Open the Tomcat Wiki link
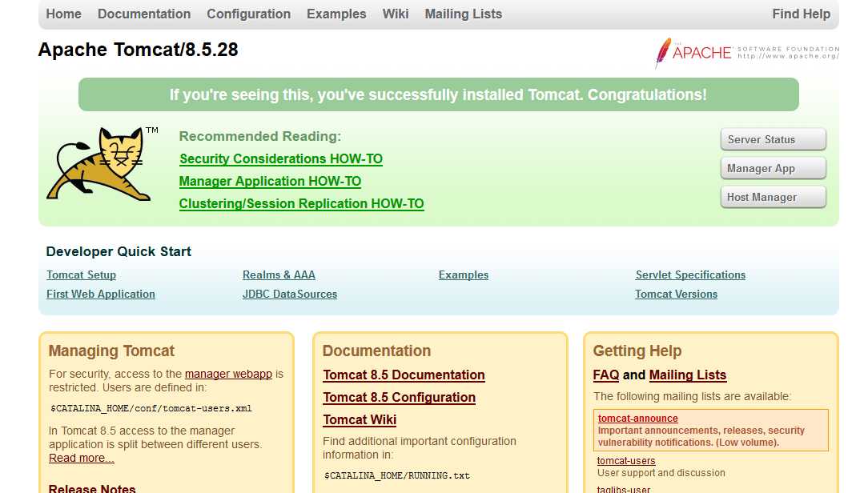The width and height of the screenshot is (868, 493). (360, 420)
